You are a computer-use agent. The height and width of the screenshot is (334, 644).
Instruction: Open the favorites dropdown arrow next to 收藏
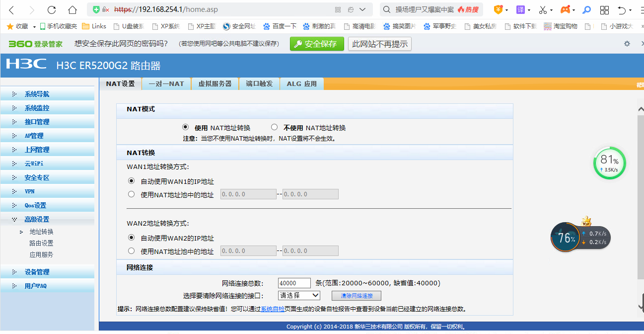(34, 27)
